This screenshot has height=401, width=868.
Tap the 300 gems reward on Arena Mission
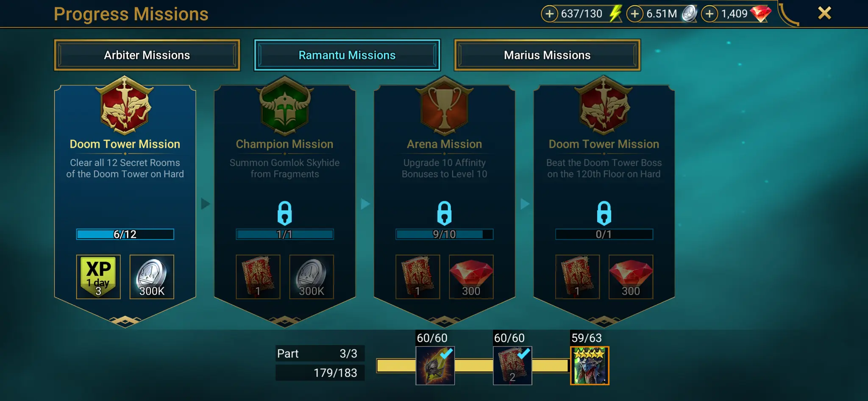point(471,277)
